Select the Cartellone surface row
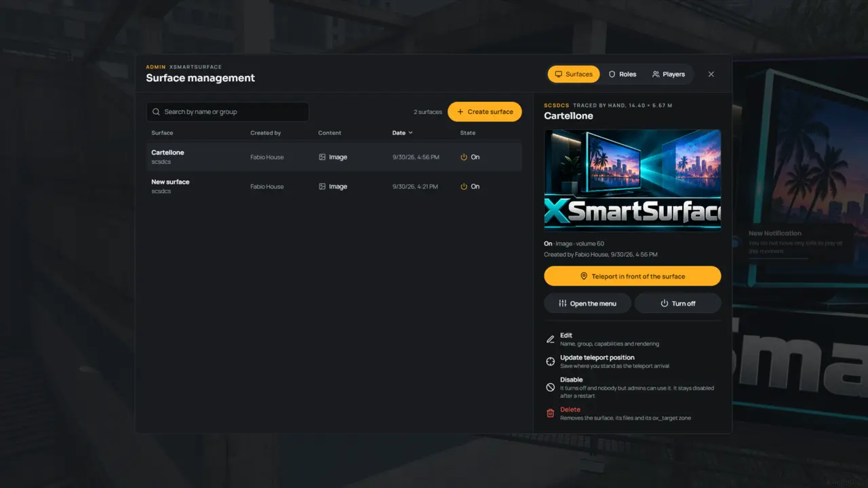This screenshot has width=868, height=488. click(x=334, y=157)
